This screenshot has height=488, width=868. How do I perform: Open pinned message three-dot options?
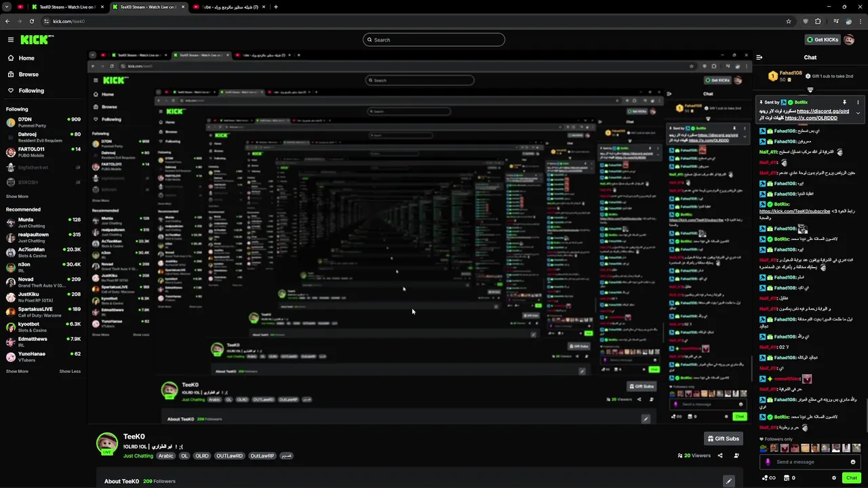[858, 102]
